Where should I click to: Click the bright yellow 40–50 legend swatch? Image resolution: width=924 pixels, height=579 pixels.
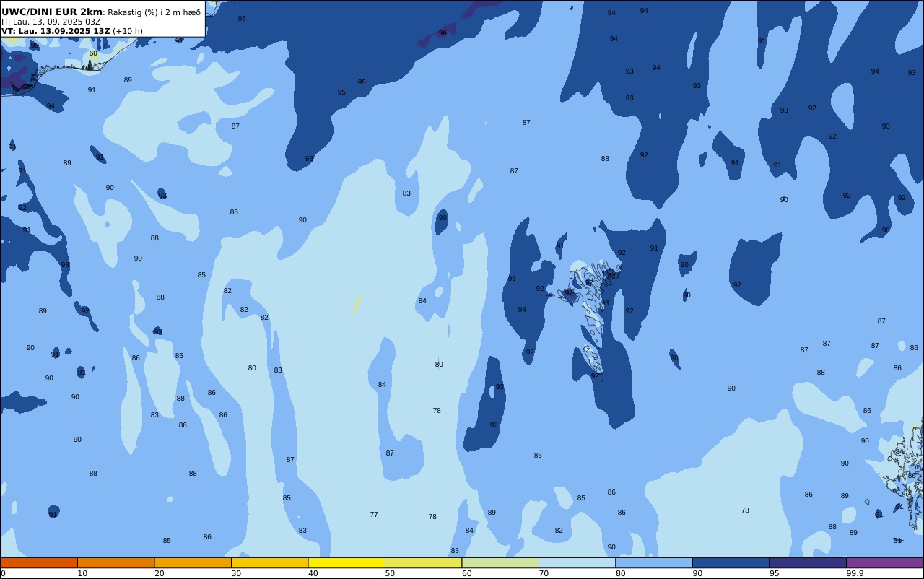click(346, 562)
